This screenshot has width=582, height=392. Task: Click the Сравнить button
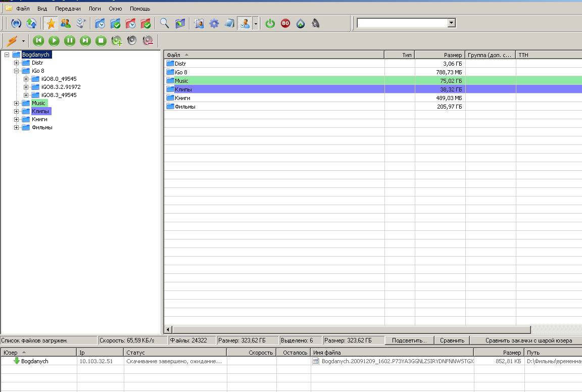[452, 340]
